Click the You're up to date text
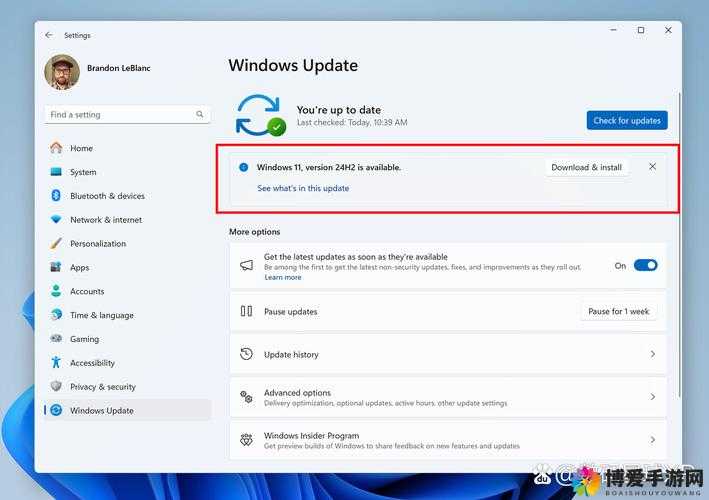The image size is (709, 500). pos(339,109)
